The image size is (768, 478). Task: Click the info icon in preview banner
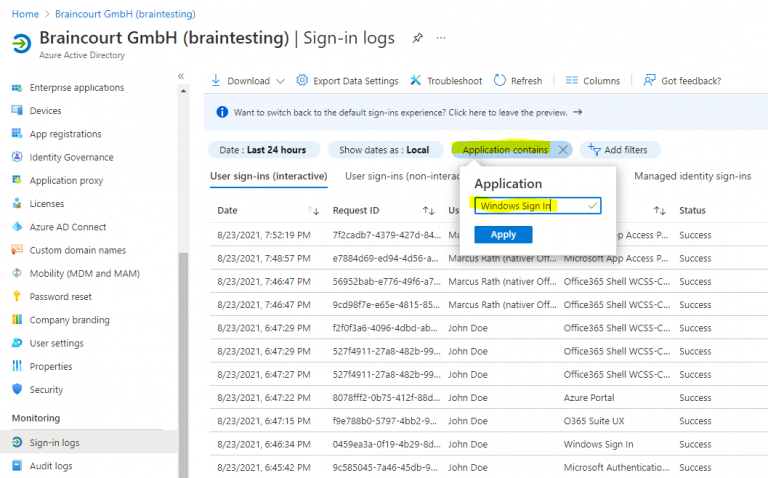(x=222, y=112)
